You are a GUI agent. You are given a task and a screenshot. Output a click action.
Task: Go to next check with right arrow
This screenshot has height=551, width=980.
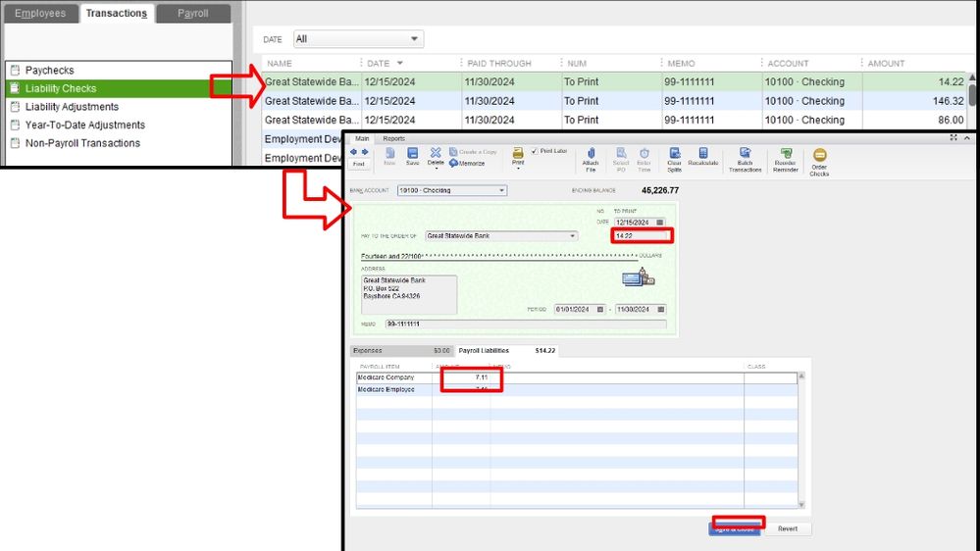pos(365,152)
